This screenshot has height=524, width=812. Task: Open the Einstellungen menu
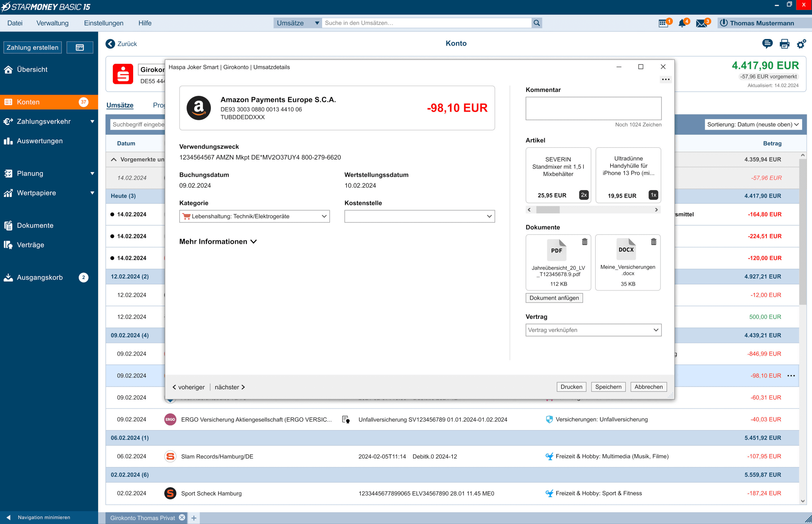(x=104, y=23)
